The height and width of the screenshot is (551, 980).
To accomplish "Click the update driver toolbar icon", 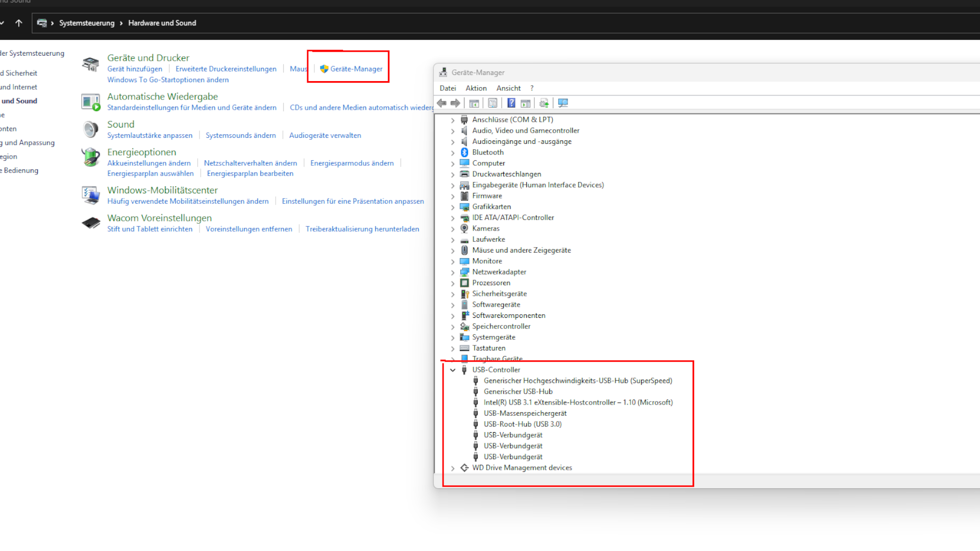I will pyautogui.click(x=544, y=103).
